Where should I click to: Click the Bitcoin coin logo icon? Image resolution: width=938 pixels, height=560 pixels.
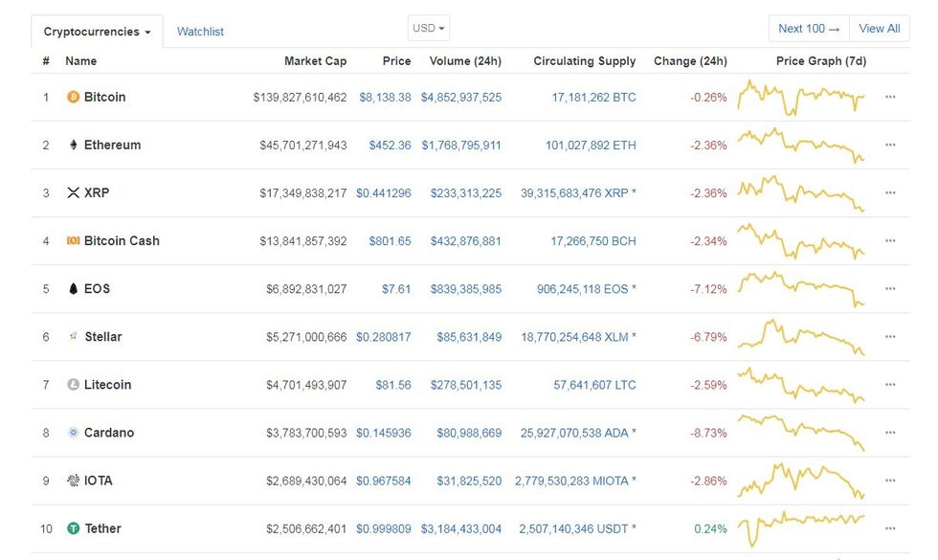point(73,98)
